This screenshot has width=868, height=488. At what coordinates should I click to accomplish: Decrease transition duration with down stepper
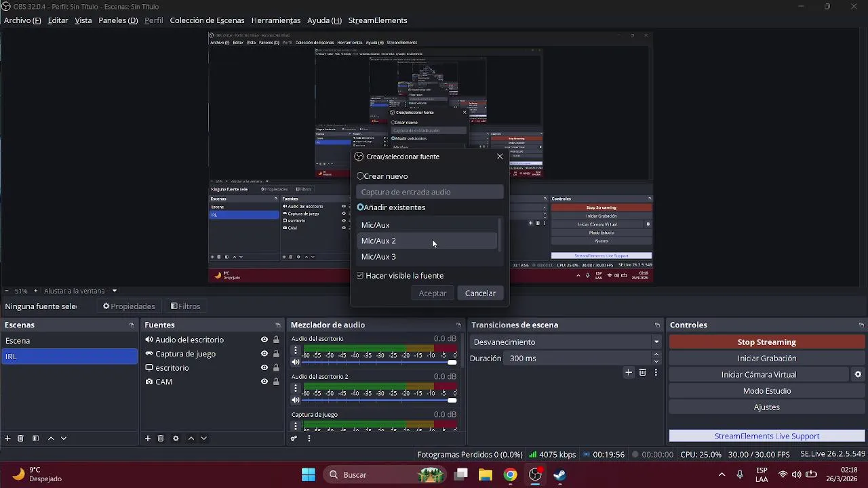point(656,362)
